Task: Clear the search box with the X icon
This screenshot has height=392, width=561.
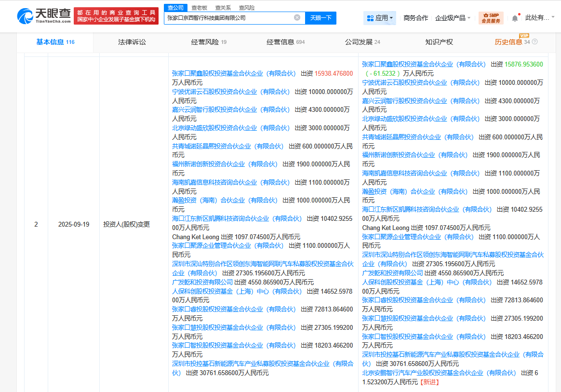Action: (x=296, y=17)
